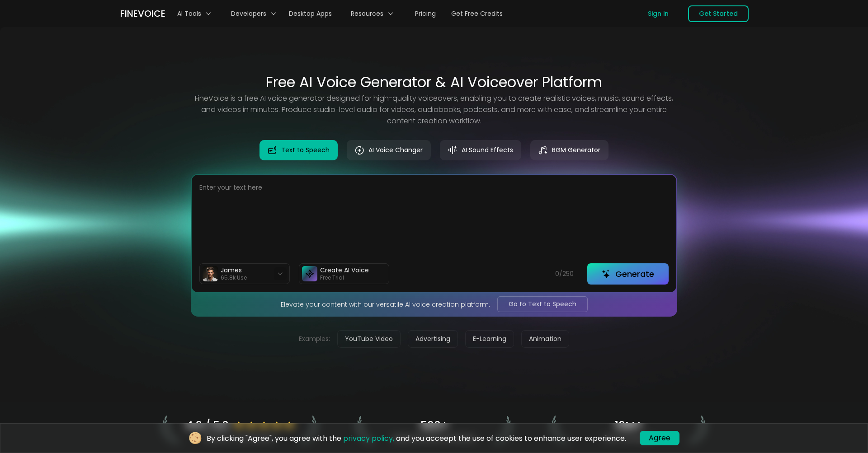Click Go to Text to Speech
This screenshot has width=868, height=453.
(x=542, y=304)
